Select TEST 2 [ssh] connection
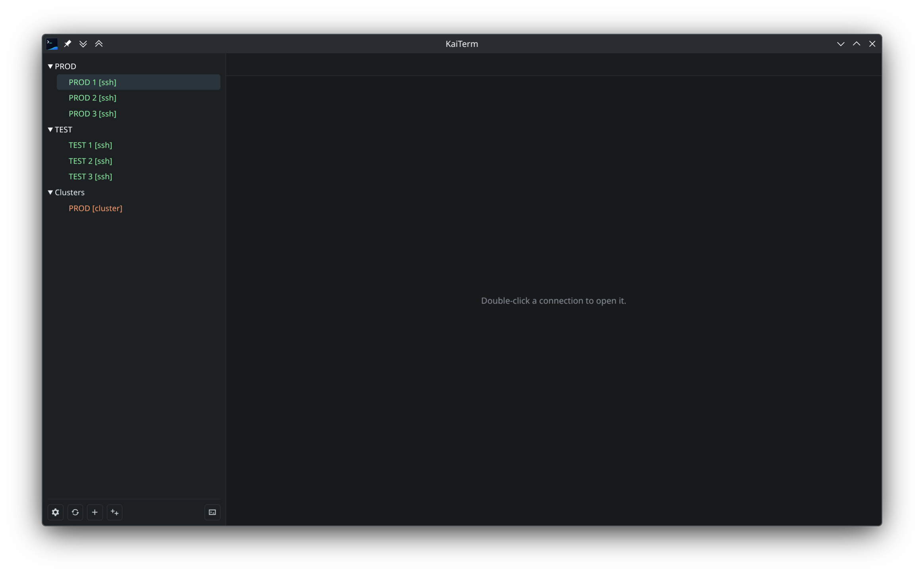 (x=139, y=161)
